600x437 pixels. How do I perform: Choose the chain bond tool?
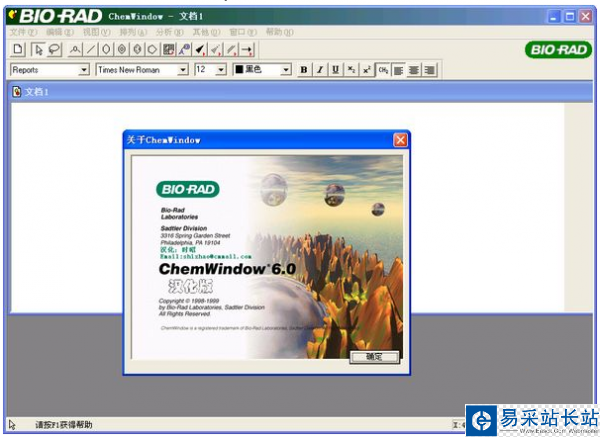click(75, 49)
